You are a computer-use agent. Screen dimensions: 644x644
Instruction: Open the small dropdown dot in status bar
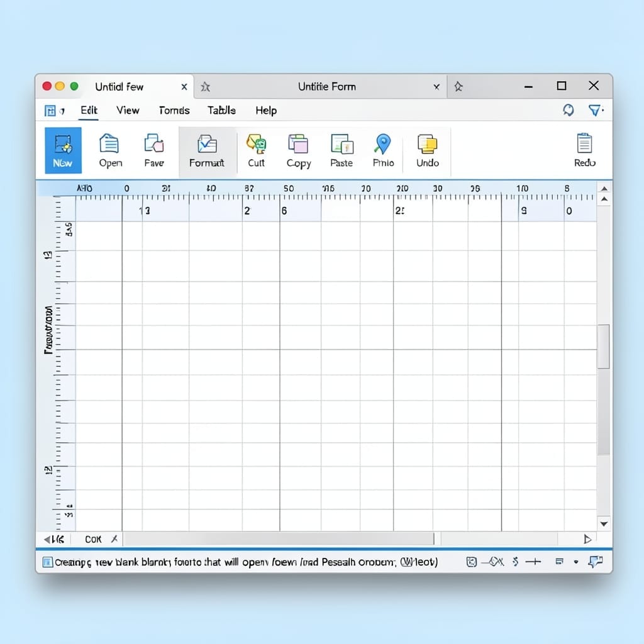(x=576, y=562)
